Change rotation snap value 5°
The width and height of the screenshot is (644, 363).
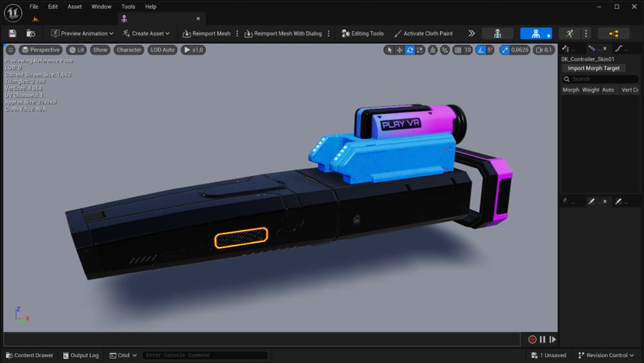(489, 50)
